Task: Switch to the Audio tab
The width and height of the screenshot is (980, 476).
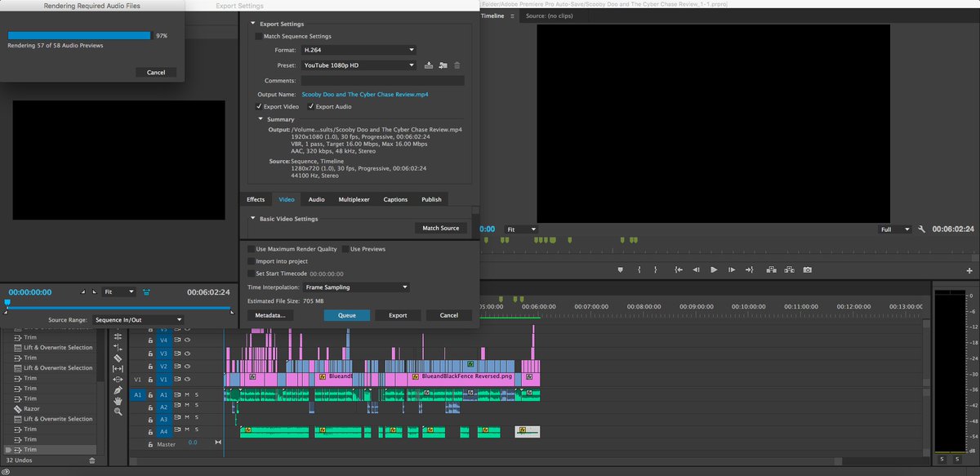Action: (316, 199)
